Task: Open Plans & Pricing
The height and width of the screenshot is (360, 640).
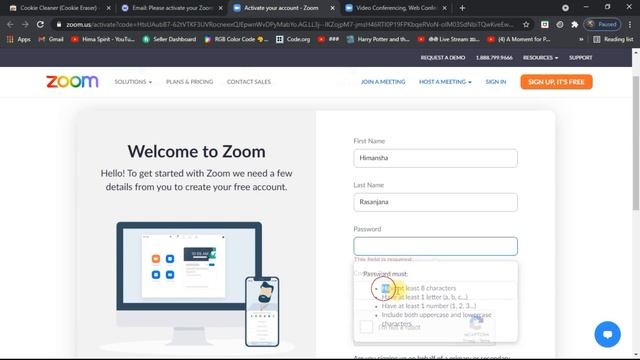Action: [189, 82]
